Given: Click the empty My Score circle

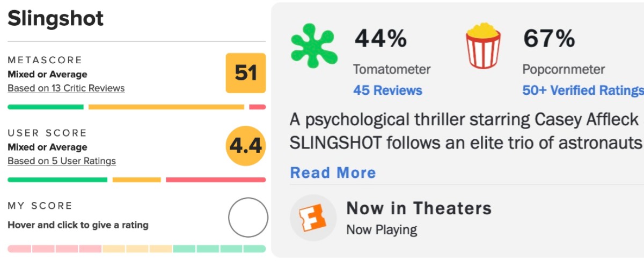Looking at the screenshot, I should coord(247,218).
